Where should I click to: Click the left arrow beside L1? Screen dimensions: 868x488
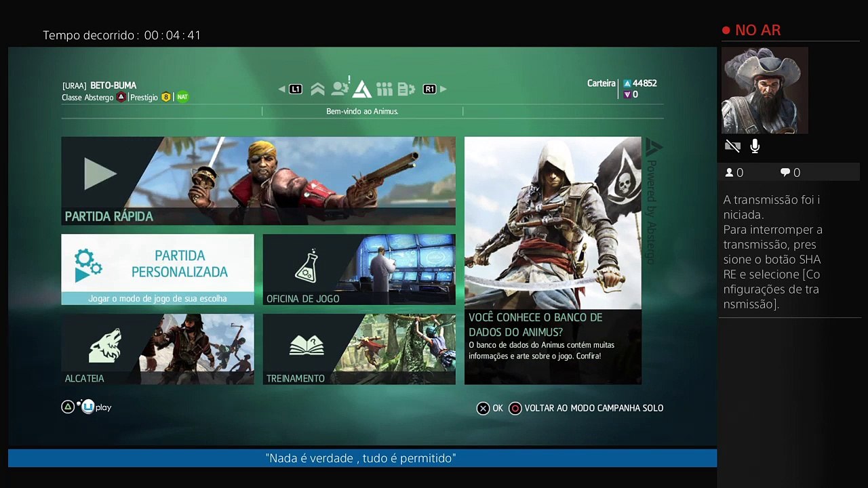(282, 89)
